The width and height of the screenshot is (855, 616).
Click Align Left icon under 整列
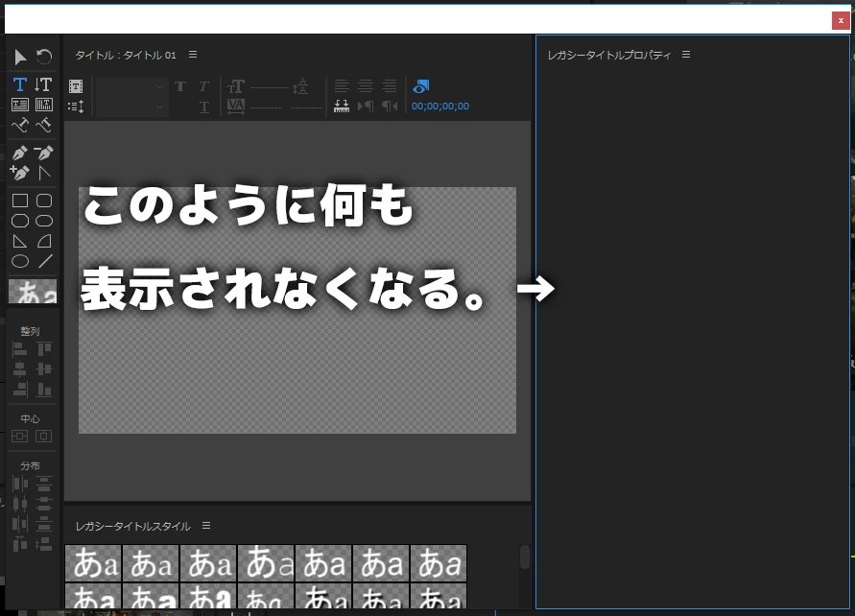[19, 349]
